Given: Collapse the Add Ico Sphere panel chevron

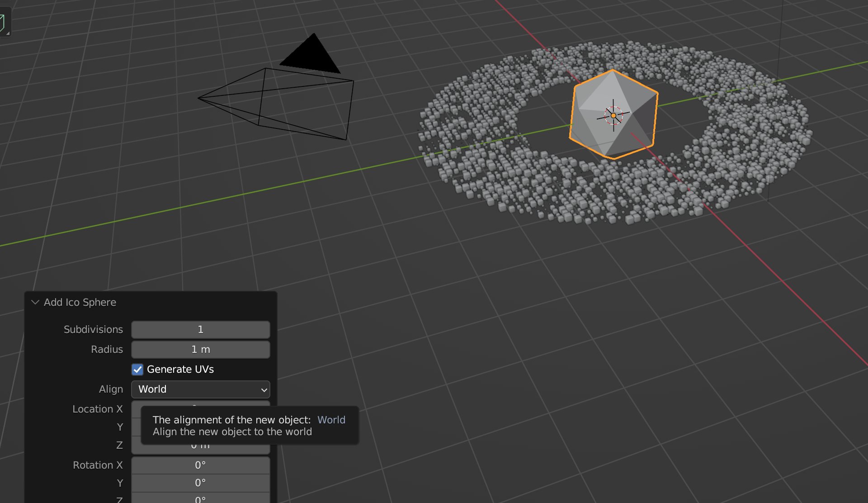Looking at the screenshot, I should 35,302.
